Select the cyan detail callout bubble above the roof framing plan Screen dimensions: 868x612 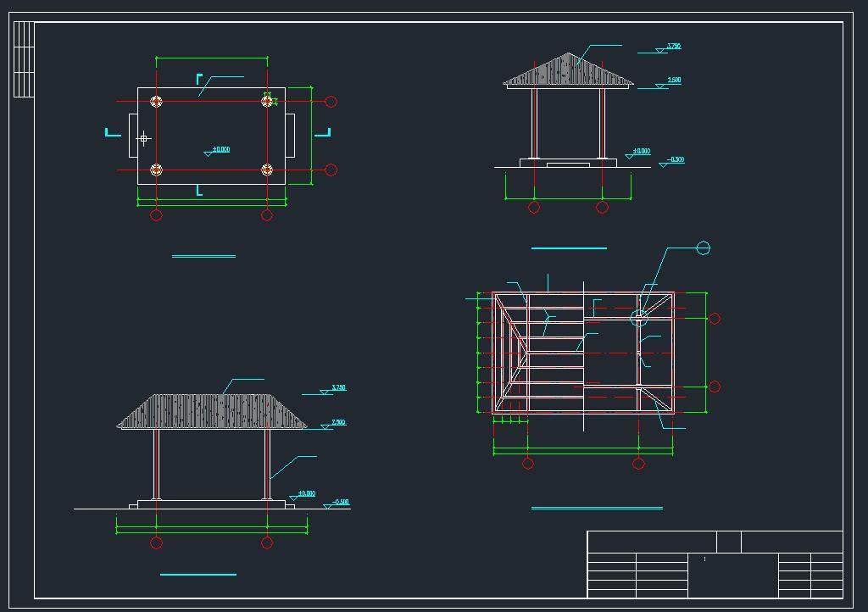point(703,248)
